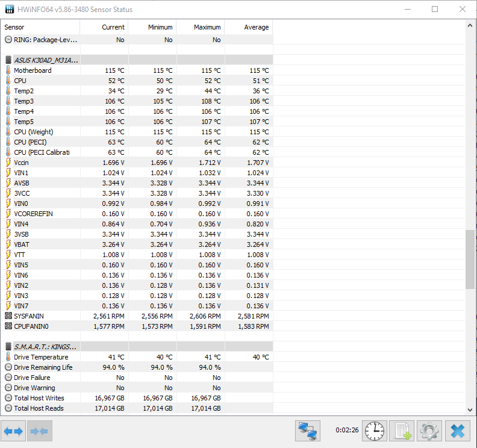
Task: Click the expand columns arrows button
Action: (x=13, y=431)
